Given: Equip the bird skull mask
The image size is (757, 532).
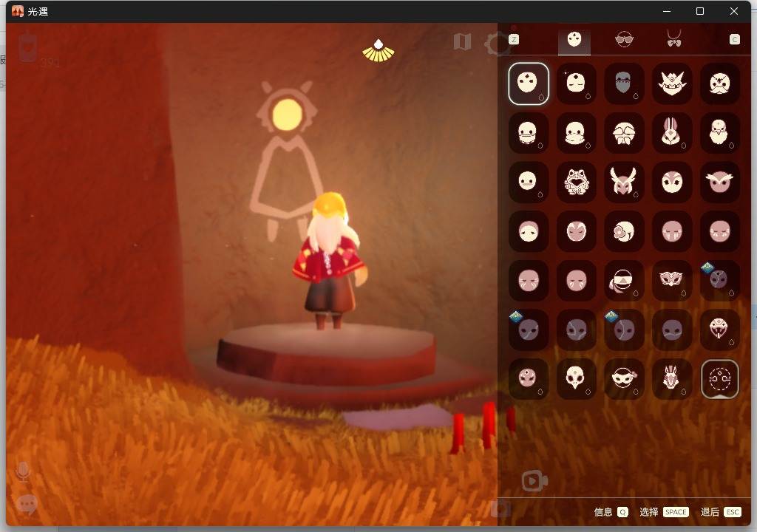Looking at the screenshot, I should pos(576,379).
